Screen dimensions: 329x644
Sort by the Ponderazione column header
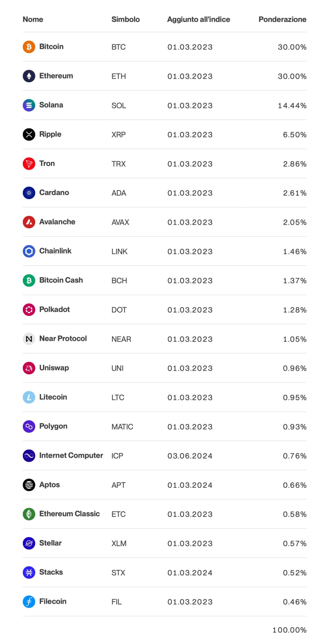point(282,19)
